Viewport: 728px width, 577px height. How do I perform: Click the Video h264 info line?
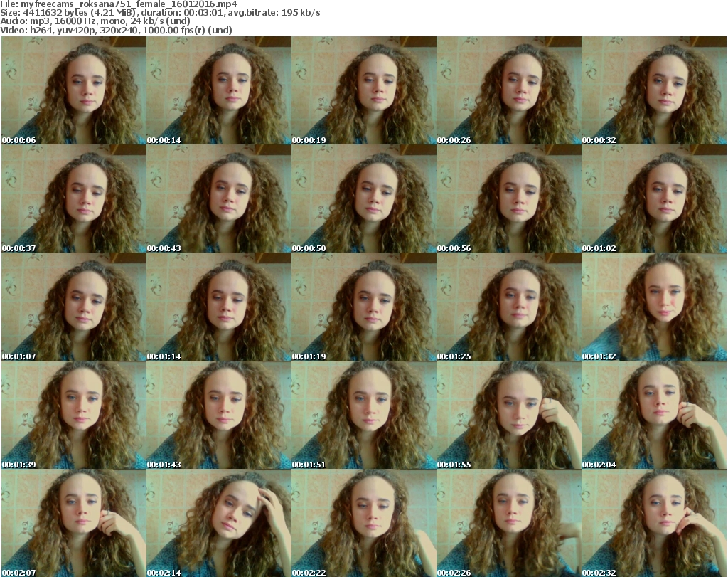(x=116, y=30)
